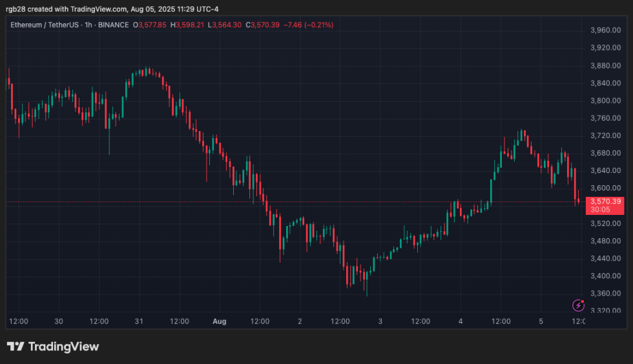Click the 31 date label on time axis
This screenshot has height=364, width=633.
139,321
